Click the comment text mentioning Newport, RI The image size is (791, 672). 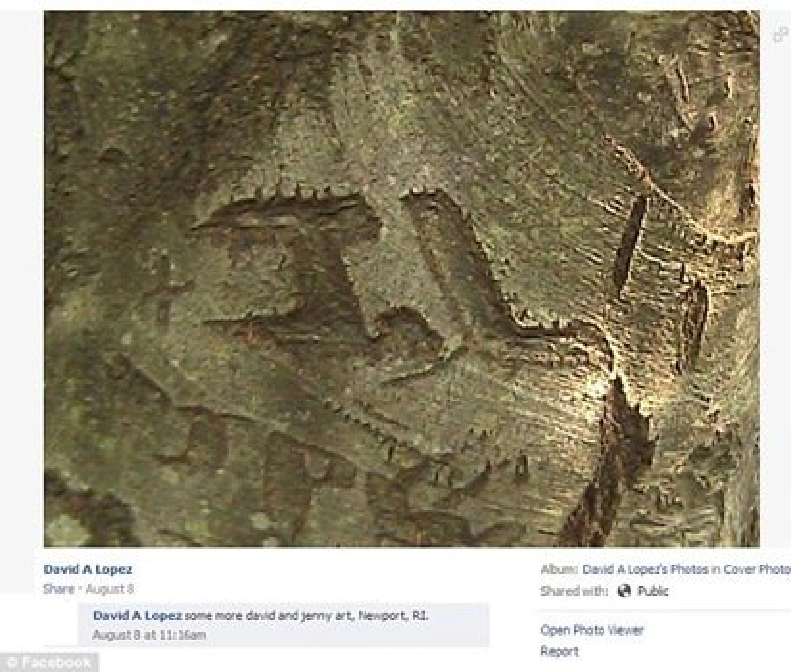click(306, 616)
